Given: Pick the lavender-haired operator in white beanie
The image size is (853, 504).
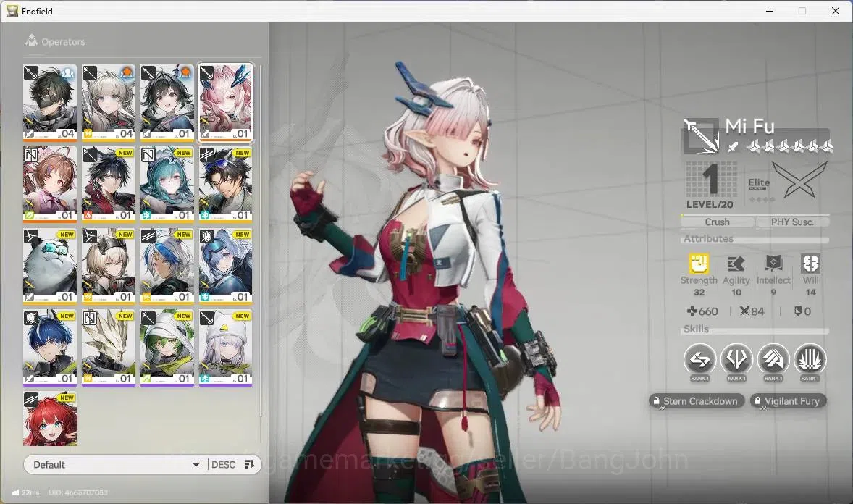Looking at the screenshot, I should coord(226,348).
